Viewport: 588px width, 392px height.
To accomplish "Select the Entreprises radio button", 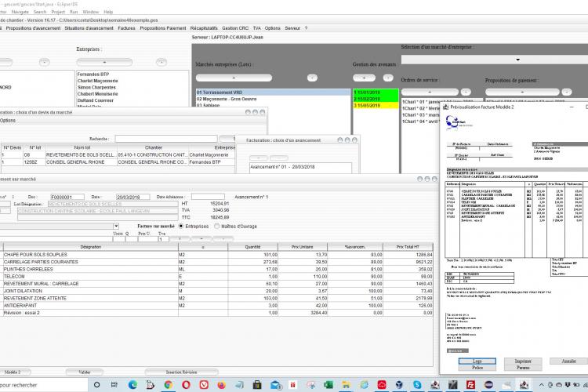I will tap(181, 227).
